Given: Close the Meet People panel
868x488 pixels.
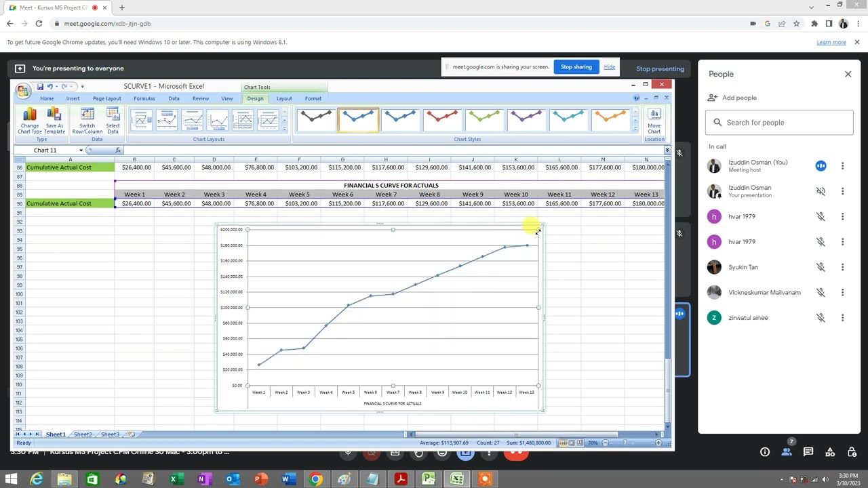Looking at the screenshot, I should pyautogui.click(x=848, y=74).
